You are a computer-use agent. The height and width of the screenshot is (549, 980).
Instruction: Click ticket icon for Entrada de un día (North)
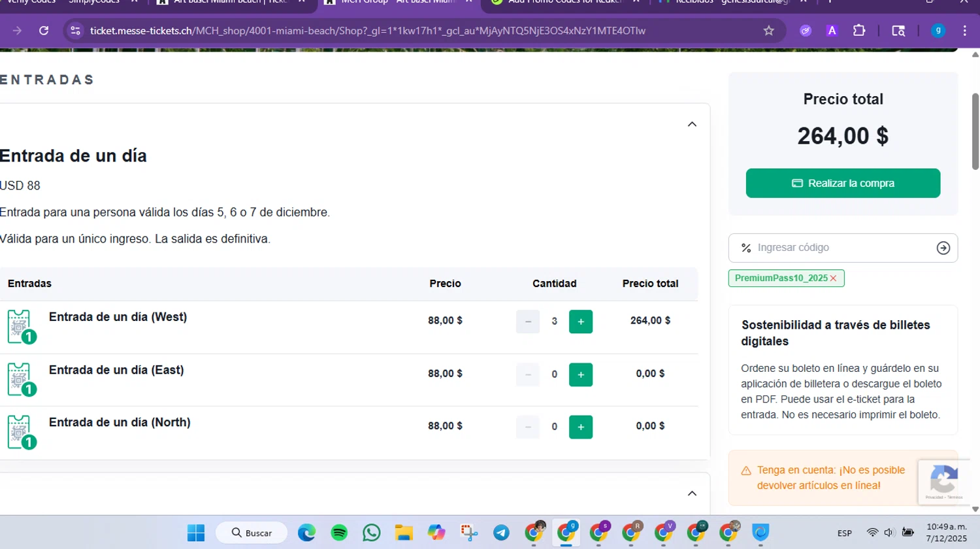(x=21, y=432)
